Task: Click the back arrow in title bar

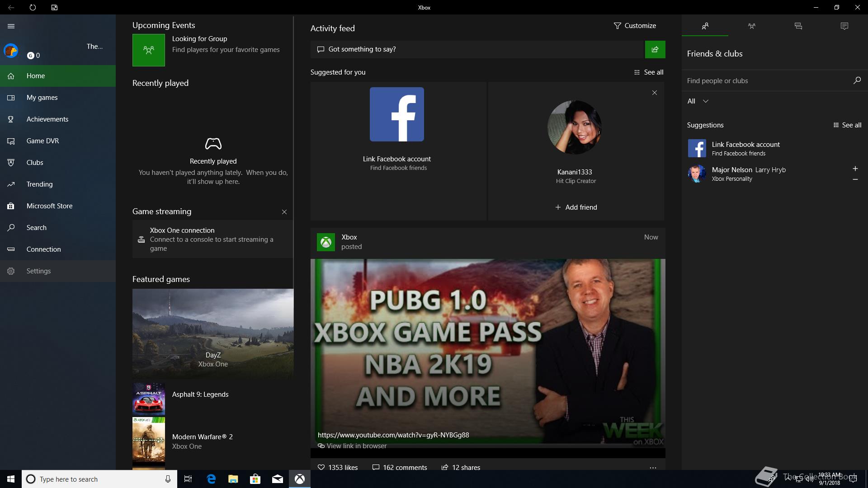Action: (11, 7)
